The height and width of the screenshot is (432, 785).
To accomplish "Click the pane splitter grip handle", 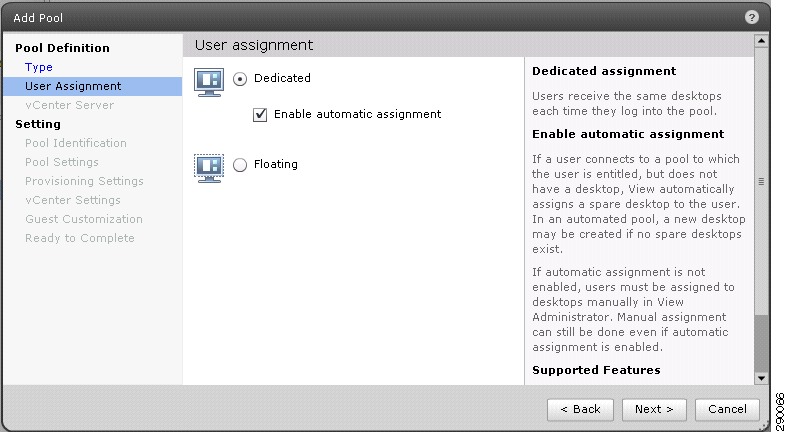I will point(761,182).
